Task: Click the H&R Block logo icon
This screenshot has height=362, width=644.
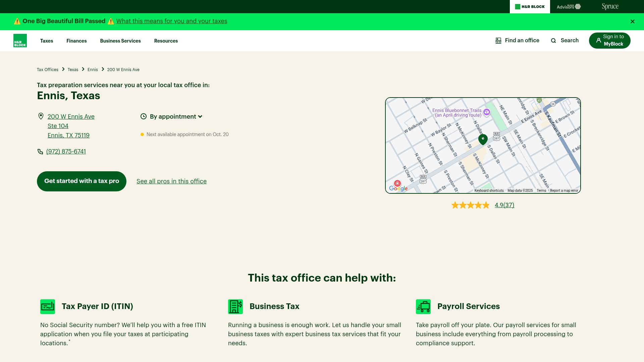Action: [20, 41]
